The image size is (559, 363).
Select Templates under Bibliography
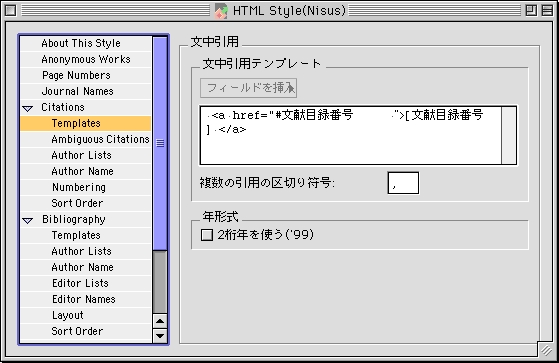[86, 235]
